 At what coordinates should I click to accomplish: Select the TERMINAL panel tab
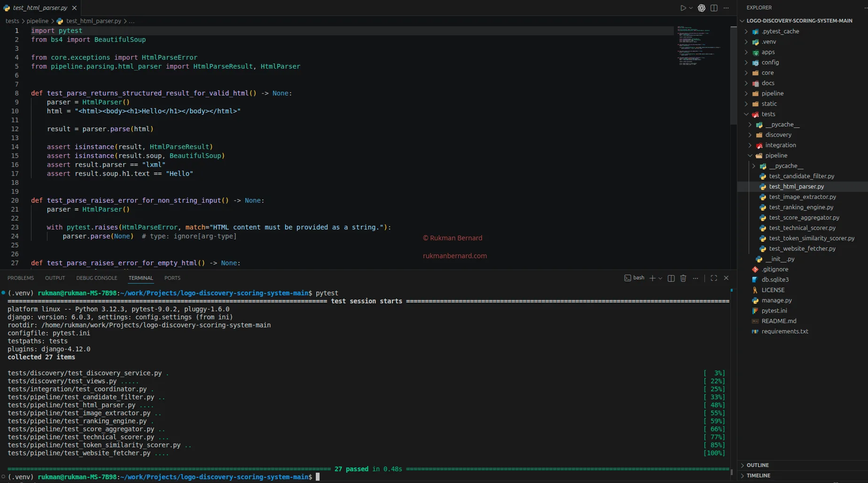141,278
